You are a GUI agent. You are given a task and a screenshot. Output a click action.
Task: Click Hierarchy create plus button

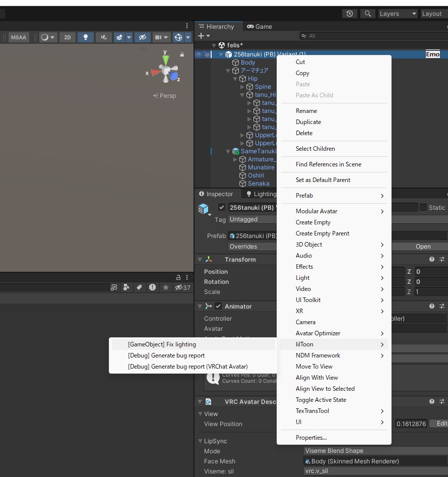coord(201,36)
